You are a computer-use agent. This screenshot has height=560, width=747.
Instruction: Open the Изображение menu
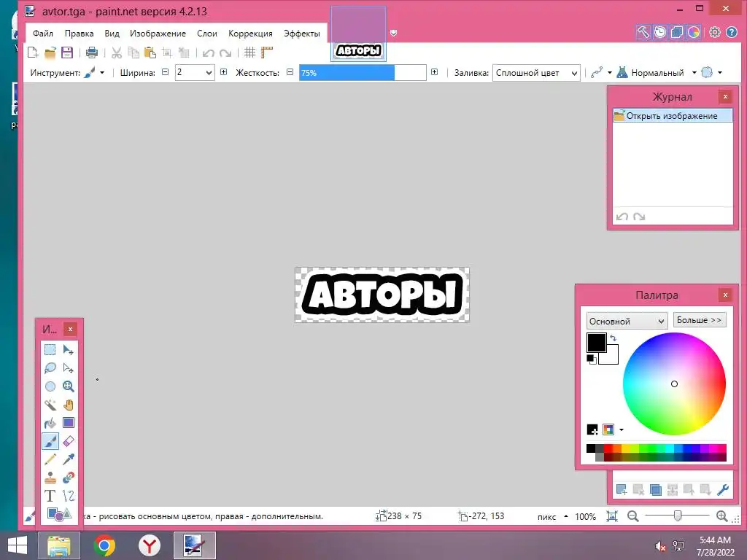point(158,34)
